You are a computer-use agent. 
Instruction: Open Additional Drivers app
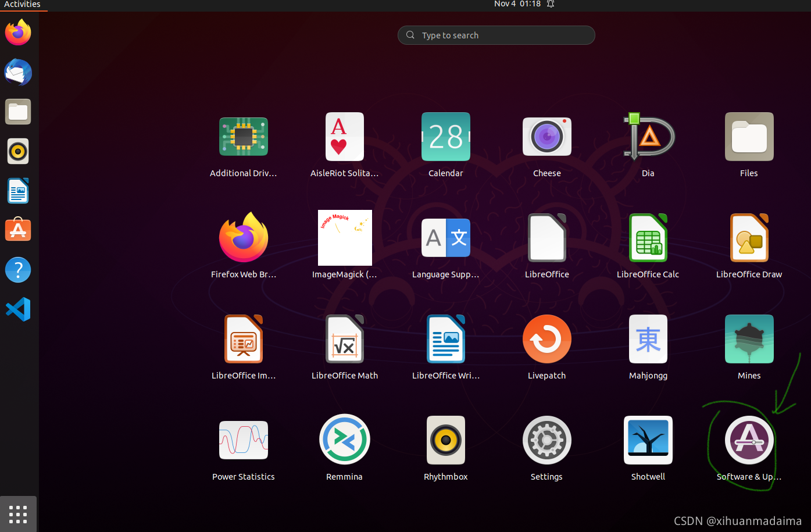point(244,137)
